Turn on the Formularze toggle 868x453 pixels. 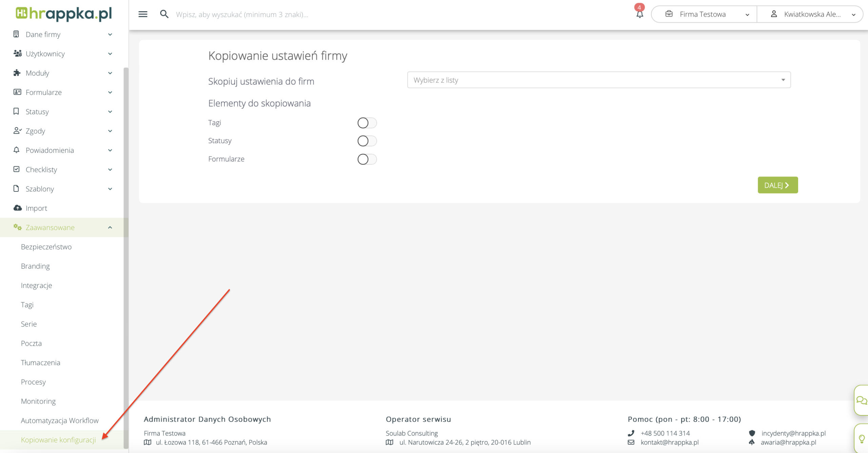coord(367,159)
